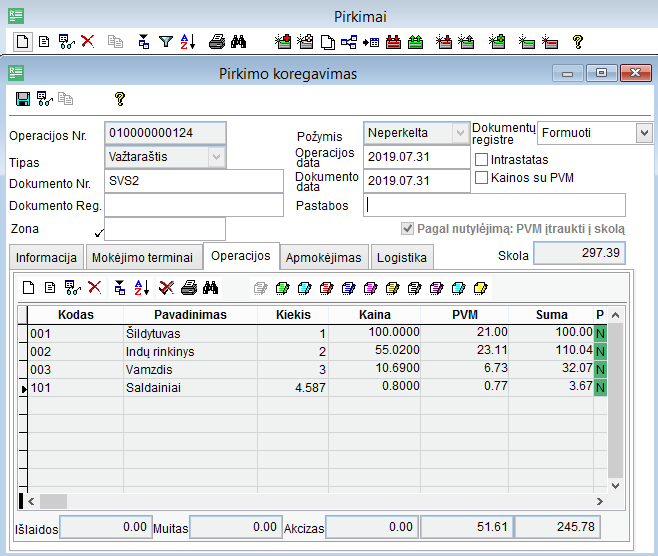Viewport: 658px width, 556px height.
Task: Expand the Dokumentų registre Formuoti dropdown
Action: click(x=642, y=132)
